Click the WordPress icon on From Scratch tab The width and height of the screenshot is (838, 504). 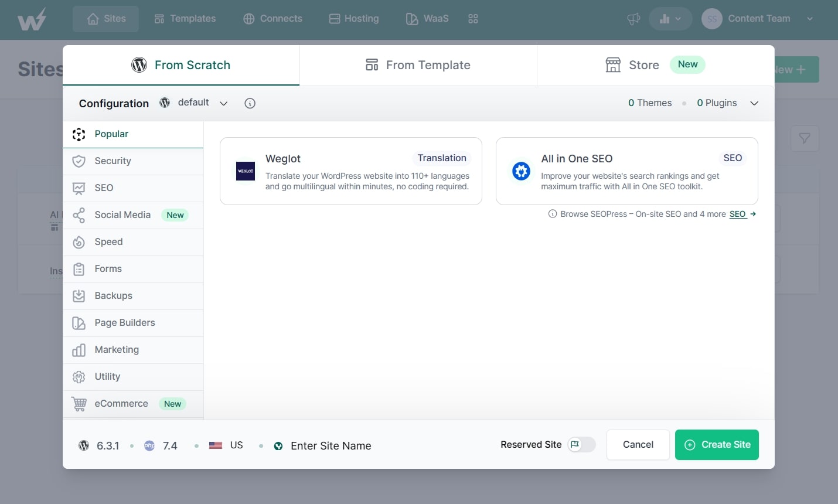[139, 65]
